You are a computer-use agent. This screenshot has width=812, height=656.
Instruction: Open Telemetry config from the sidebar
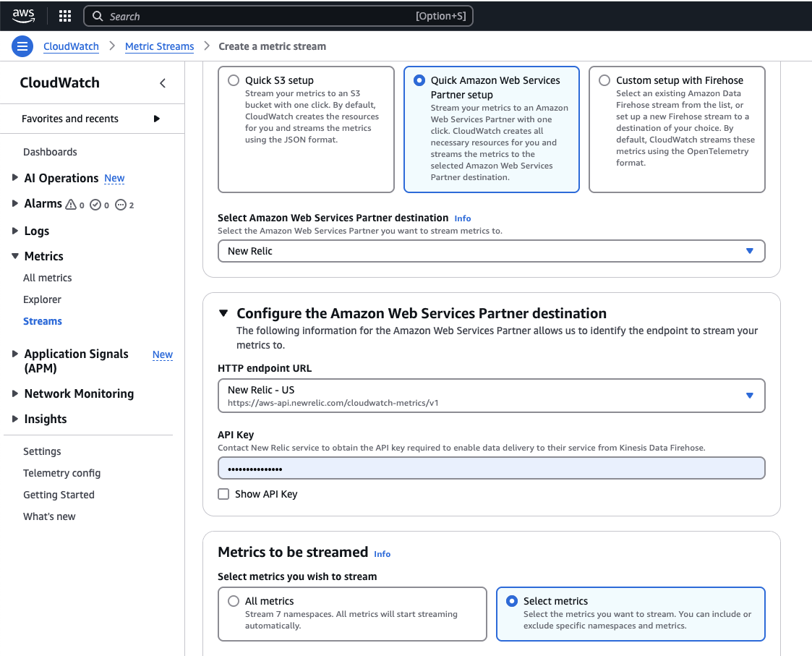coord(61,473)
